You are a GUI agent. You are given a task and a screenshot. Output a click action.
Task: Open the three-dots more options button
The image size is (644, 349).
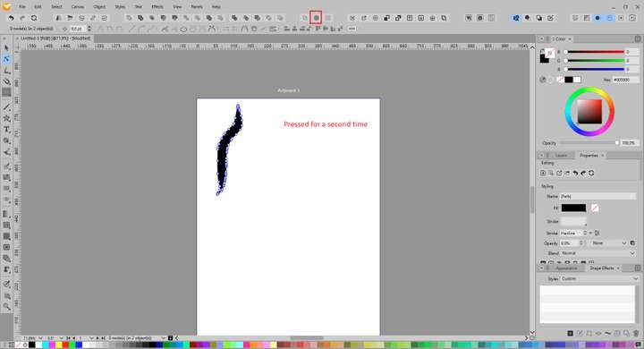tap(352, 29)
